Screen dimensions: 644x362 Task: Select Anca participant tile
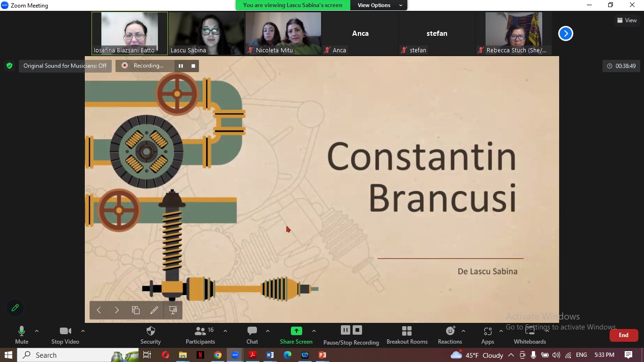point(360,33)
